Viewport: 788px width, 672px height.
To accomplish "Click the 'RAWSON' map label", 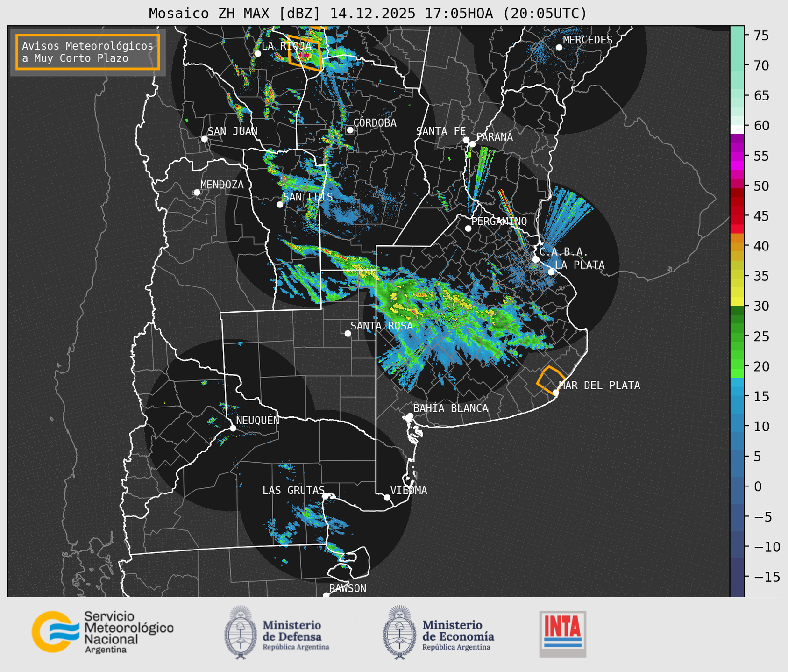I will (348, 588).
